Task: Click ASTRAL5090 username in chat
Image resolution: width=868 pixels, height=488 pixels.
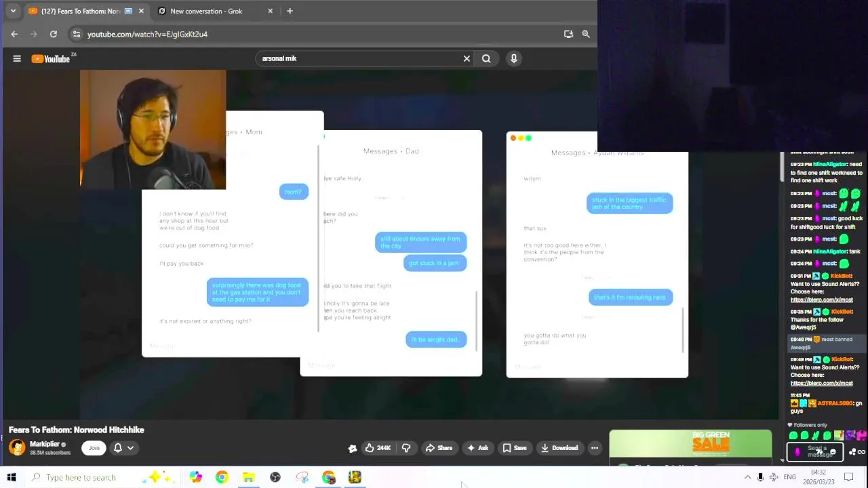Action: click(835, 403)
